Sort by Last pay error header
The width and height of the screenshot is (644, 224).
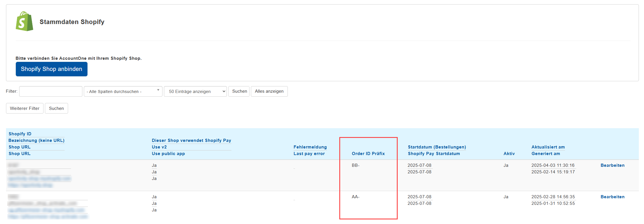(x=309, y=154)
